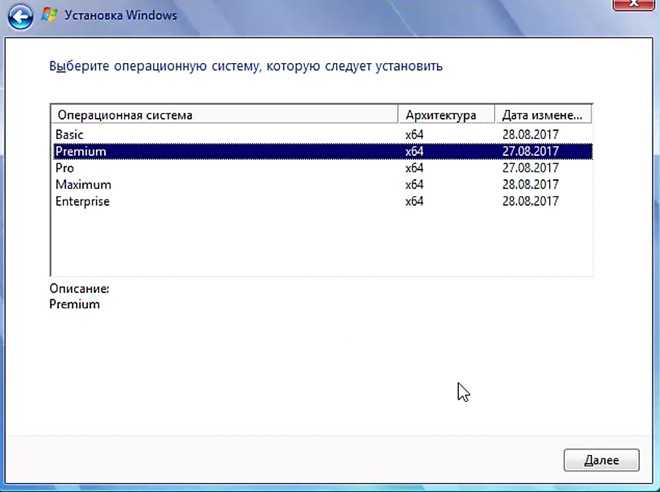Click the Описание: label
660x492 pixels.
pyautogui.click(x=79, y=289)
